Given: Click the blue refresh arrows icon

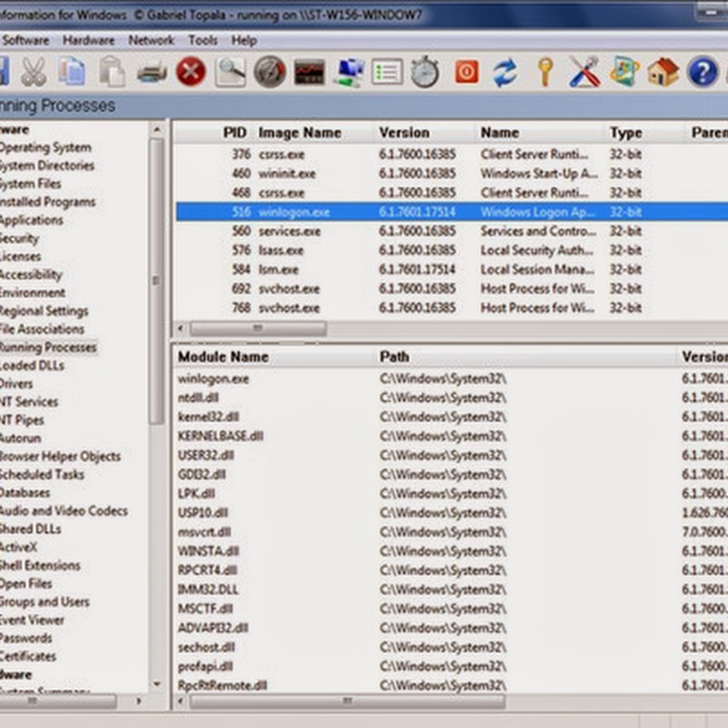Looking at the screenshot, I should point(505,71).
